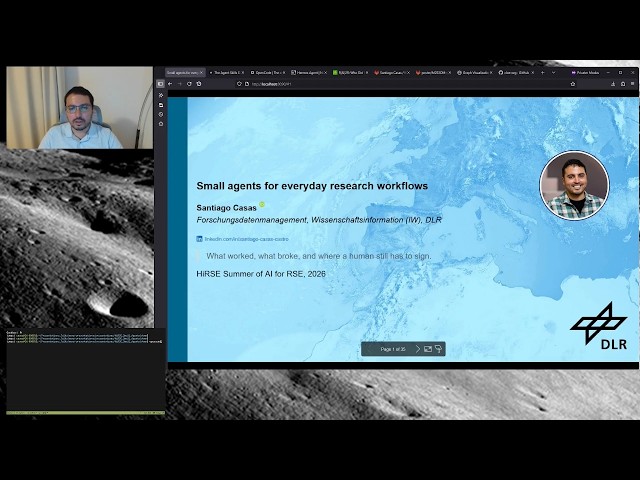The image size is (640, 480).
Task: Click the green status bar in the terminal
Action: (x=86, y=413)
